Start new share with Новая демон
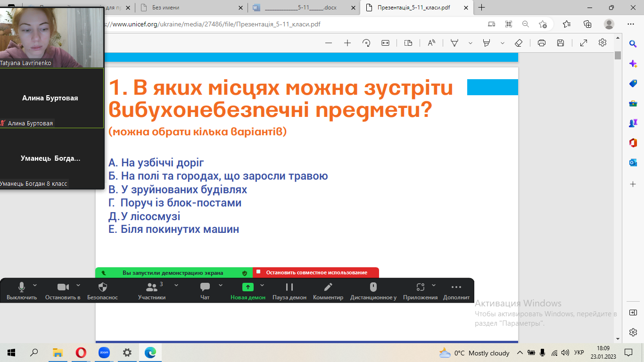This screenshot has width=644, height=362. (x=248, y=290)
